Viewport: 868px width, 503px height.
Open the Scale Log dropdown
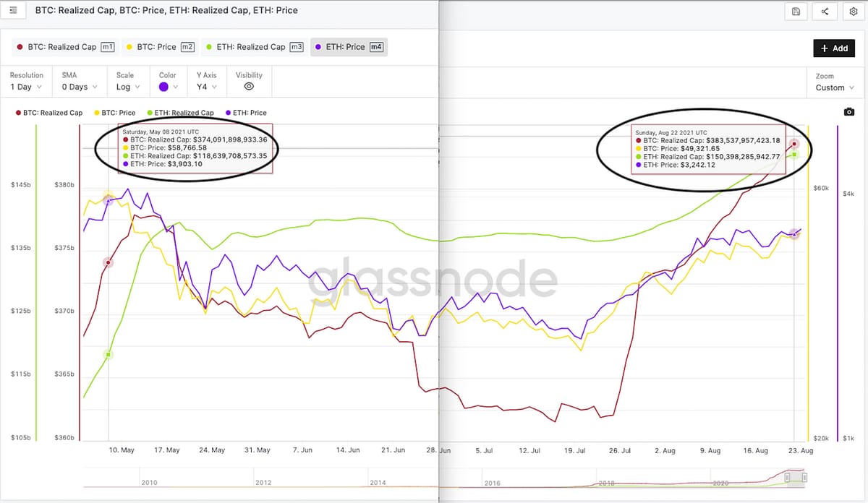point(129,81)
